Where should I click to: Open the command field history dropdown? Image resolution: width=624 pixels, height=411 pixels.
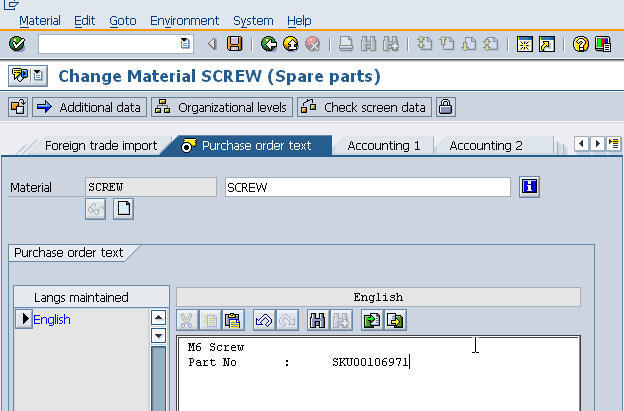tap(185, 44)
